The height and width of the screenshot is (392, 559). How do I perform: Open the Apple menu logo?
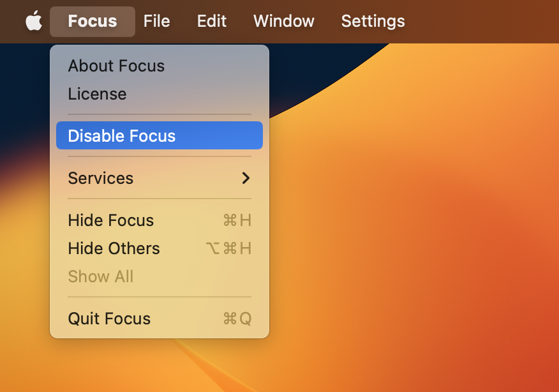point(34,20)
